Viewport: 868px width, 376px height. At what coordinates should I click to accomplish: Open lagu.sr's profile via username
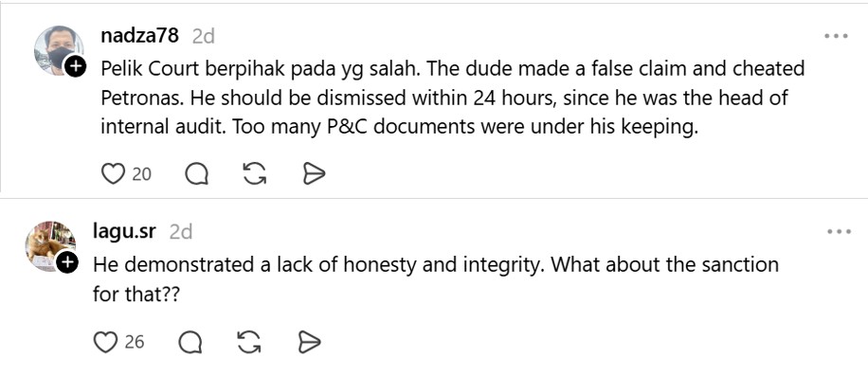coord(124,231)
